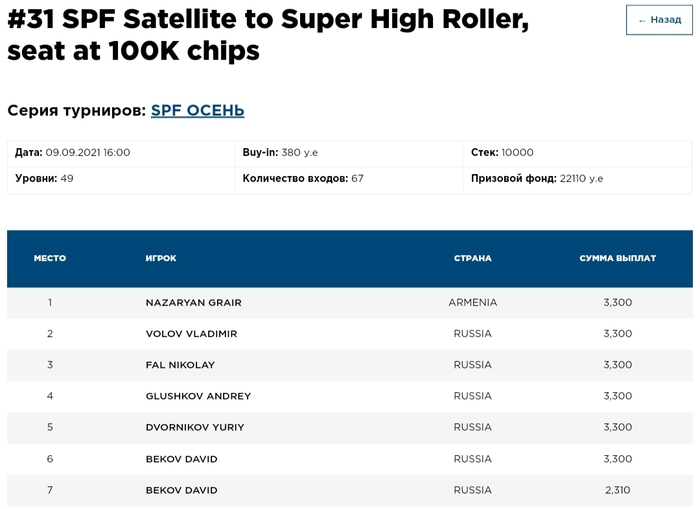Click the "Назад" back button

click(659, 20)
